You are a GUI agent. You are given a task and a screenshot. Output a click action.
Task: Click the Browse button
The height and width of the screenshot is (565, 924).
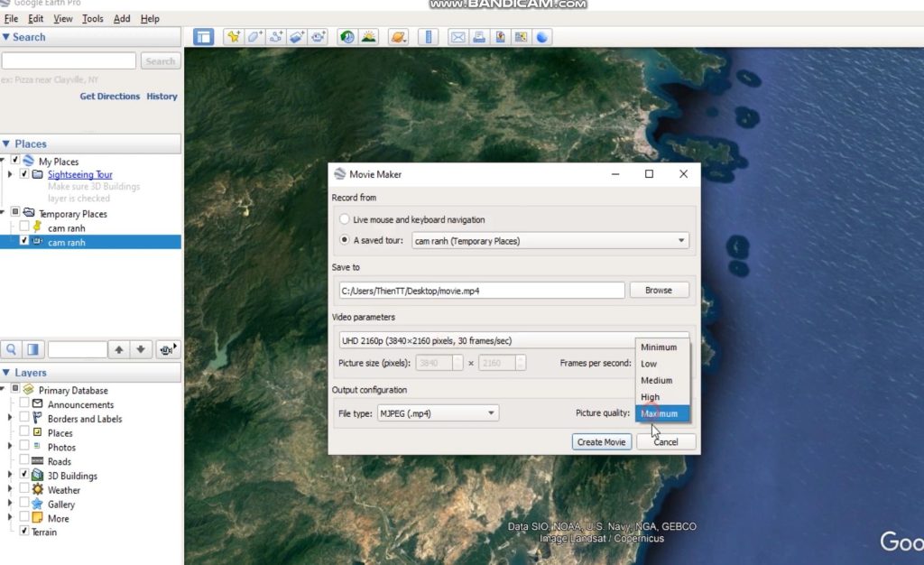(658, 291)
